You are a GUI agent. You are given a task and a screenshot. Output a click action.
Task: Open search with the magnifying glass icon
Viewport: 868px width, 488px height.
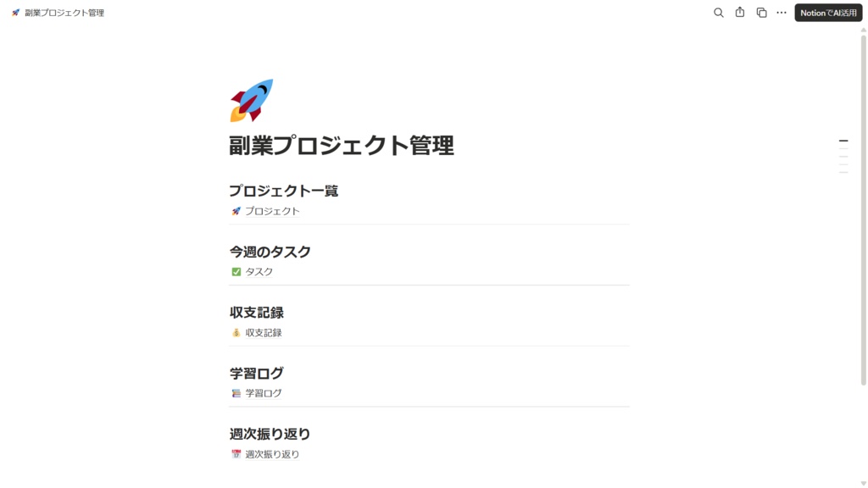click(718, 13)
